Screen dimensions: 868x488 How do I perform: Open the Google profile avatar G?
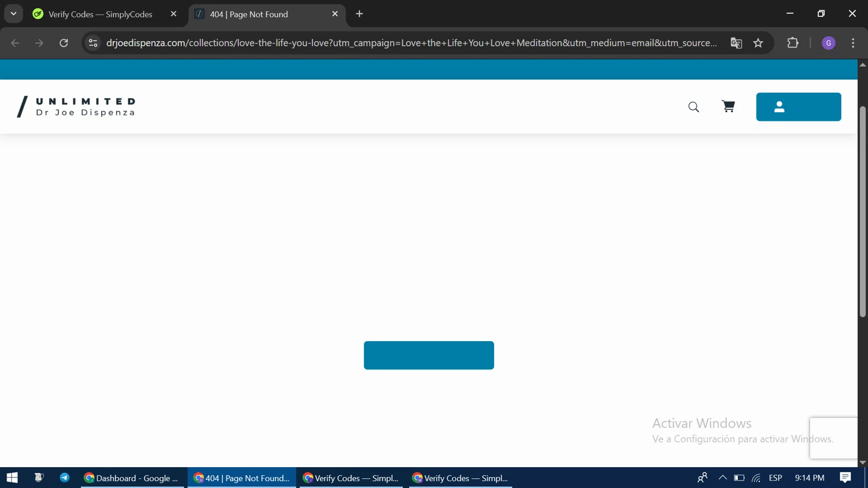(x=829, y=43)
